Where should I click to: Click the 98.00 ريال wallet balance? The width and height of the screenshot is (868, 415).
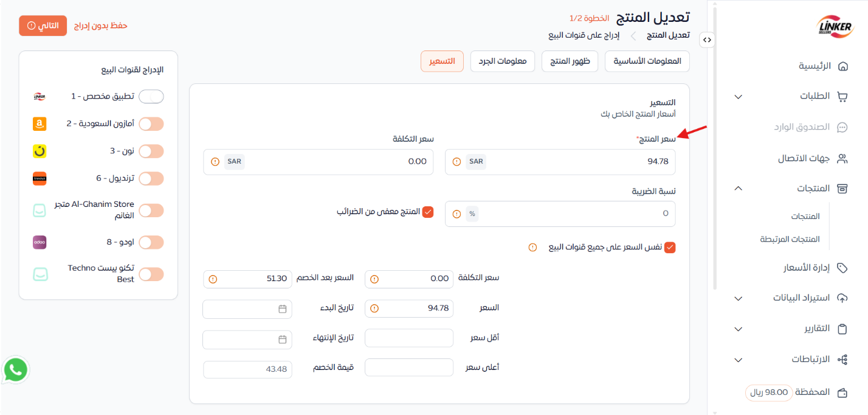[770, 392]
